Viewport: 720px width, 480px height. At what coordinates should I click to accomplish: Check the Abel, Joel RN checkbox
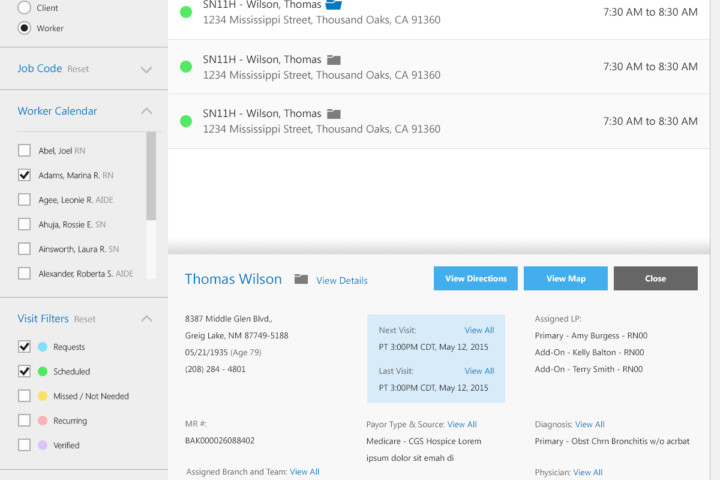click(24, 151)
